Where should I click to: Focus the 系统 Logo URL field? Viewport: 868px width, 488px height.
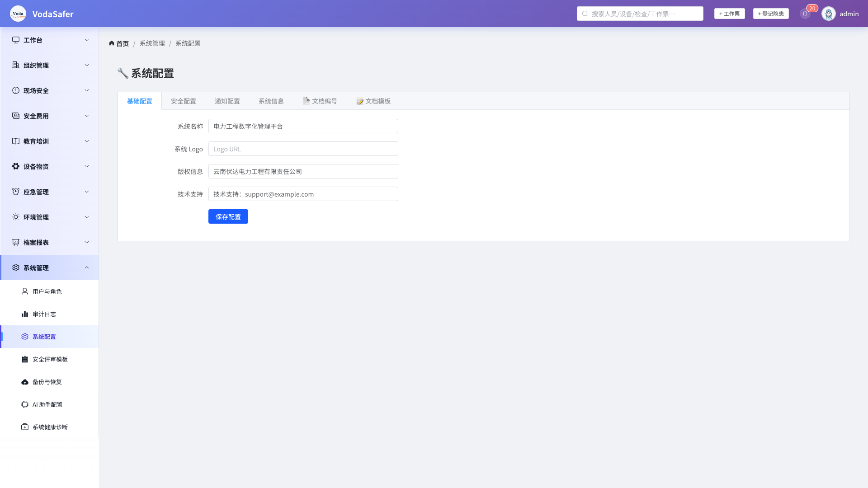pyautogui.click(x=303, y=149)
